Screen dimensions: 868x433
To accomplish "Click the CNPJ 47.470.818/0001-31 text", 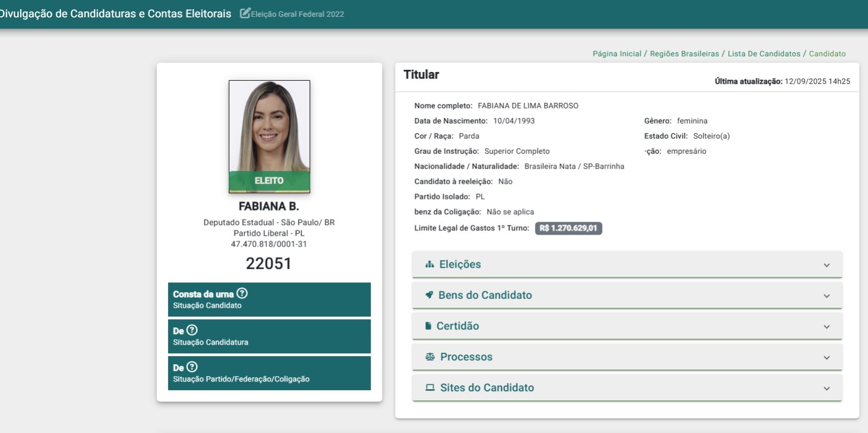I will click(269, 244).
